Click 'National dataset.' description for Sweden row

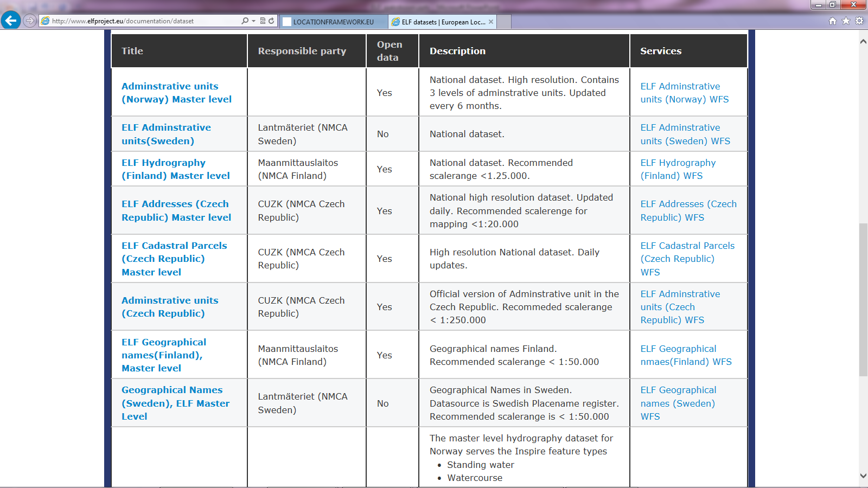point(467,134)
